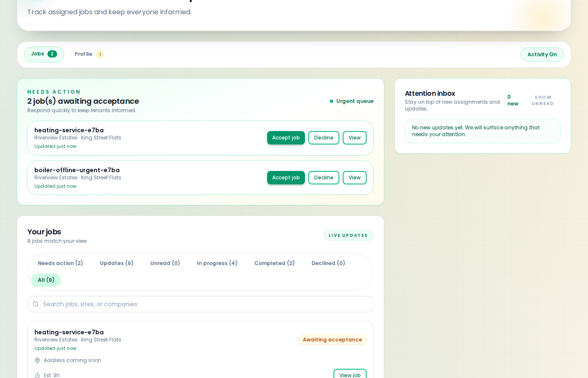Click the Awaiting acceptance status badge
This screenshot has height=378, width=588.
tap(332, 340)
